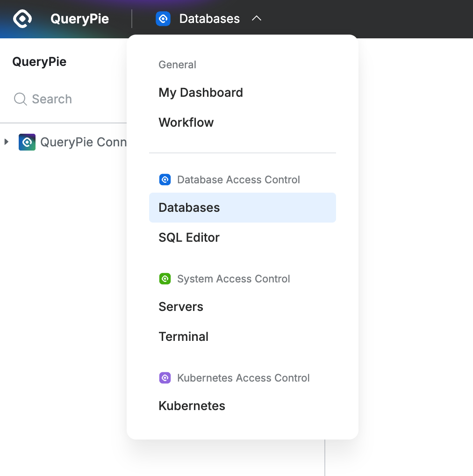This screenshot has width=473, height=476.
Task: Click the QueryPie logo icon in header
Action: tap(22, 19)
